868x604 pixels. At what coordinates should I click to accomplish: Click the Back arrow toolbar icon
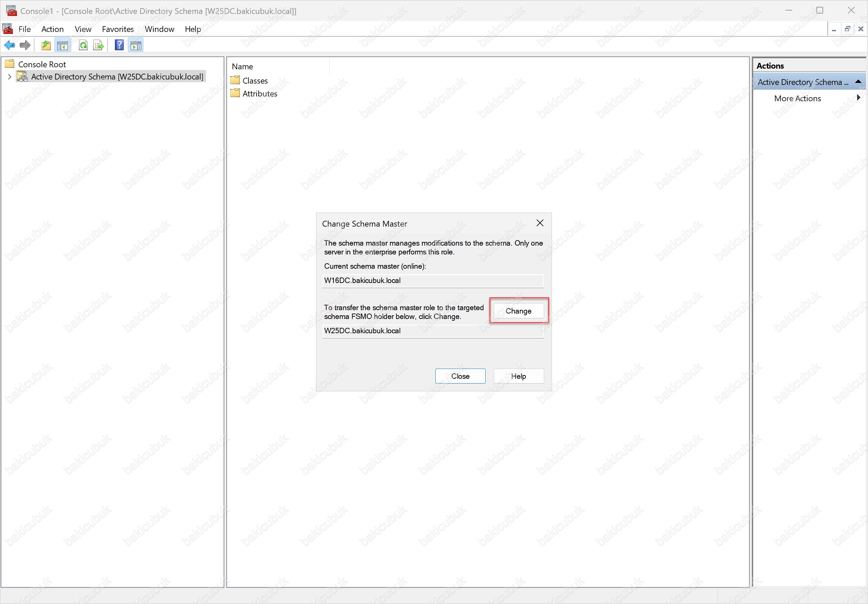coord(9,46)
